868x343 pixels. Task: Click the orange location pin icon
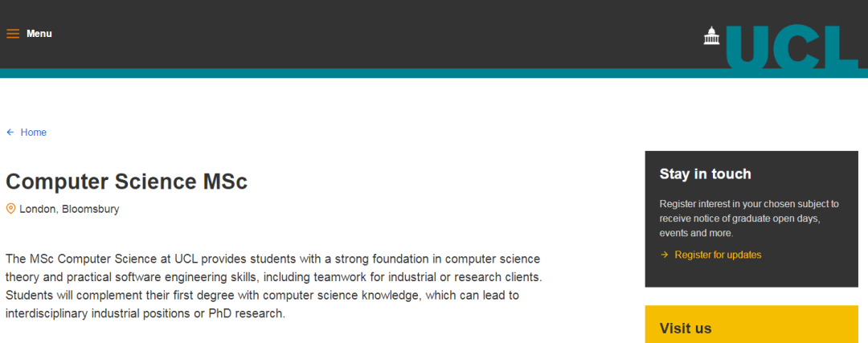[10, 209]
